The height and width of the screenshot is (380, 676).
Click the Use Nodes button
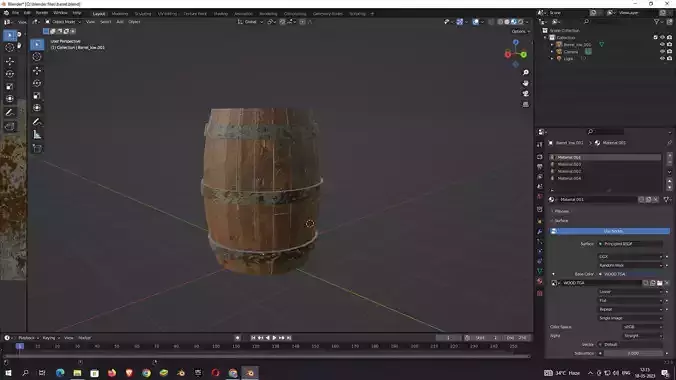pos(610,231)
